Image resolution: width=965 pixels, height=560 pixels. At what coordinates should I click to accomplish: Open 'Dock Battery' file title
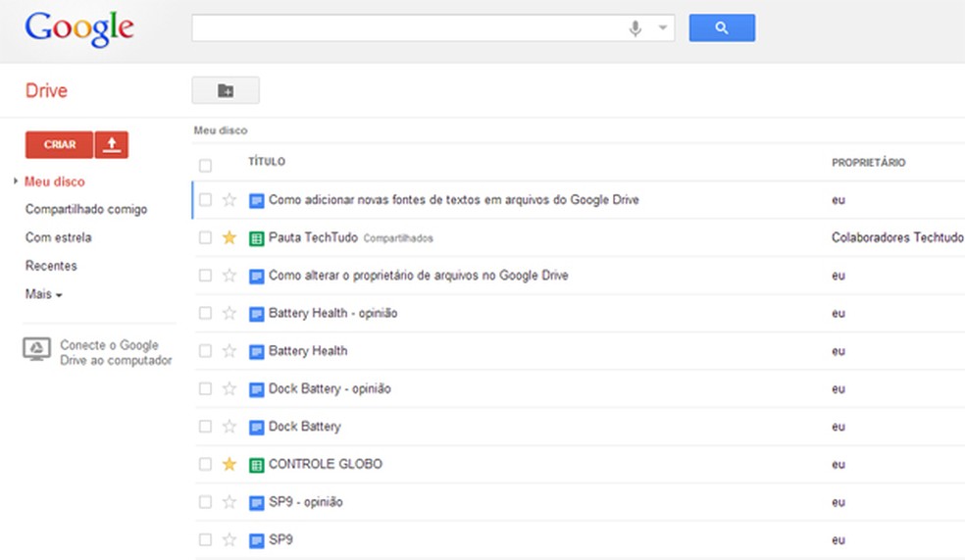305,427
